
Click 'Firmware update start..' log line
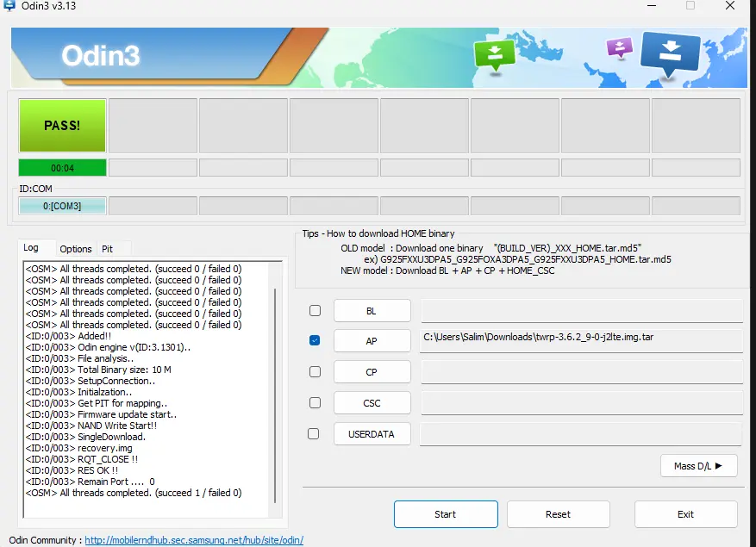point(101,414)
